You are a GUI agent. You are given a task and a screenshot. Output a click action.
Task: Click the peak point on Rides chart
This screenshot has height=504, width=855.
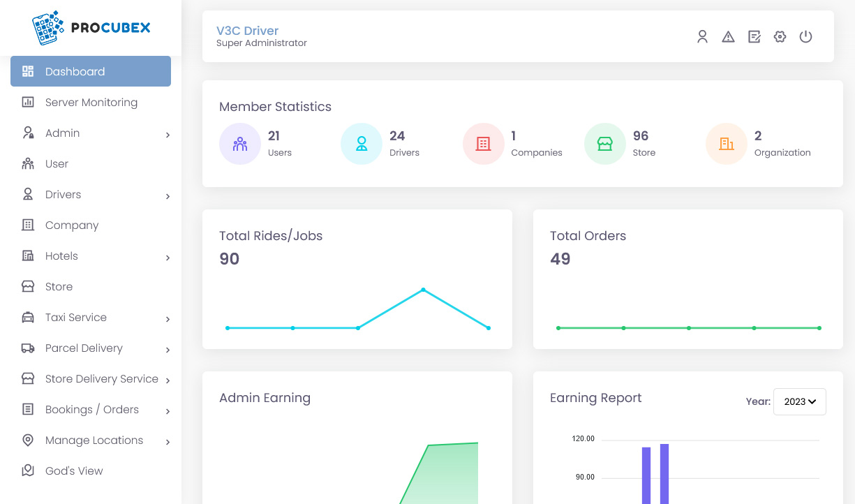tap(423, 289)
